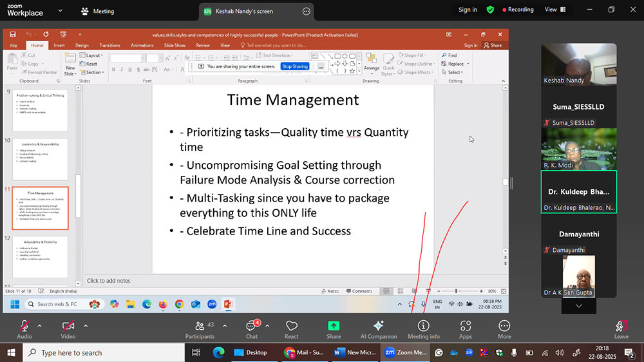
Task: Unmute the Zoom Audio microphone
Action: coord(24,330)
